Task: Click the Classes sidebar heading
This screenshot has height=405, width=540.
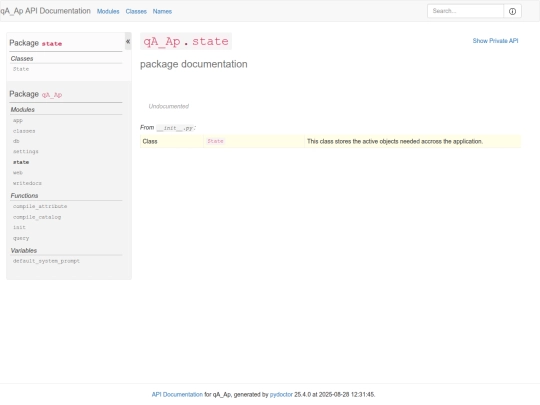Action: 22,59
